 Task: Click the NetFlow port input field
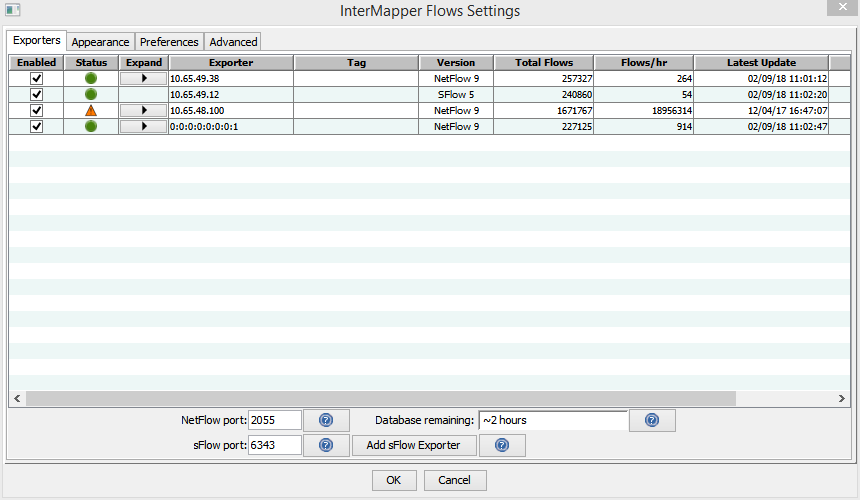275,421
